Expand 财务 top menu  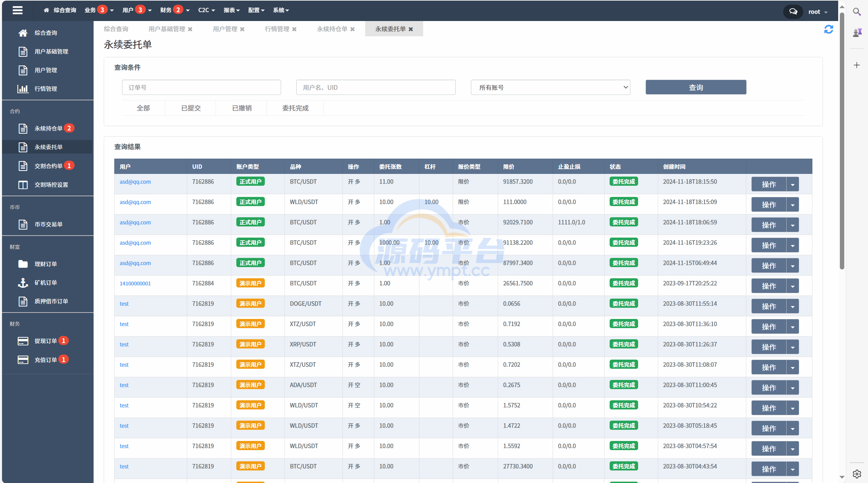click(x=175, y=10)
